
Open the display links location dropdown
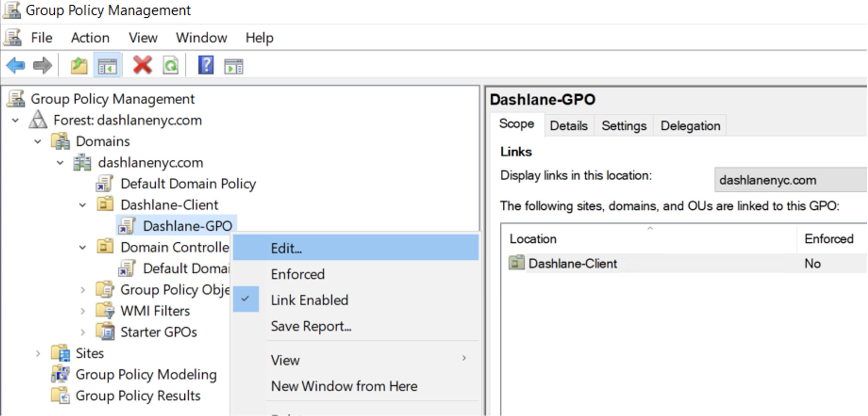790,180
